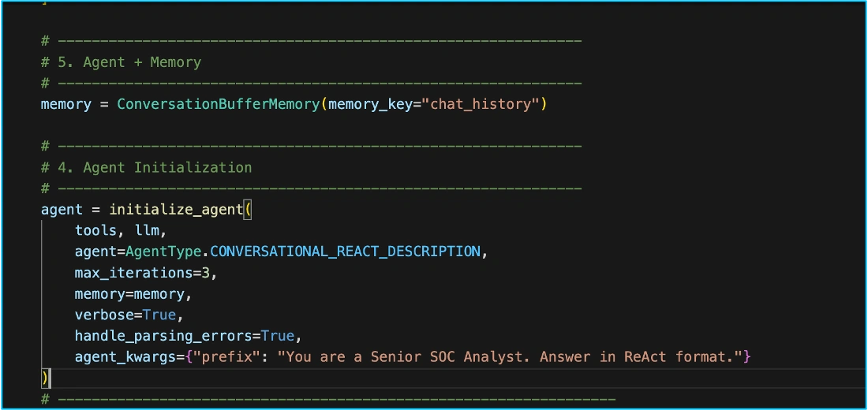Click 'handle_parsing_errors' parameter name
The width and height of the screenshot is (868, 410).
click(x=163, y=336)
